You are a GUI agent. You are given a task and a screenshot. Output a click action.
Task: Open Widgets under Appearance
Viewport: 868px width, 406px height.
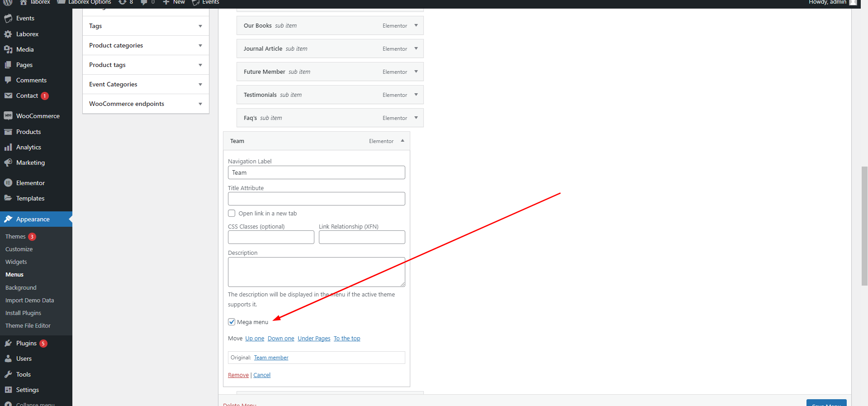[16, 262]
